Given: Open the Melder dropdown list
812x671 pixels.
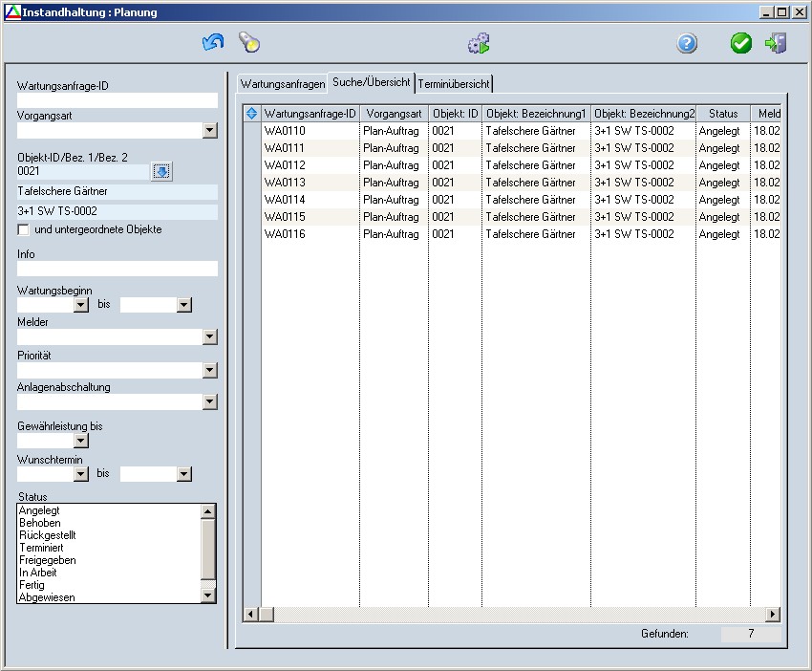Looking at the screenshot, I should coord(210,337).
